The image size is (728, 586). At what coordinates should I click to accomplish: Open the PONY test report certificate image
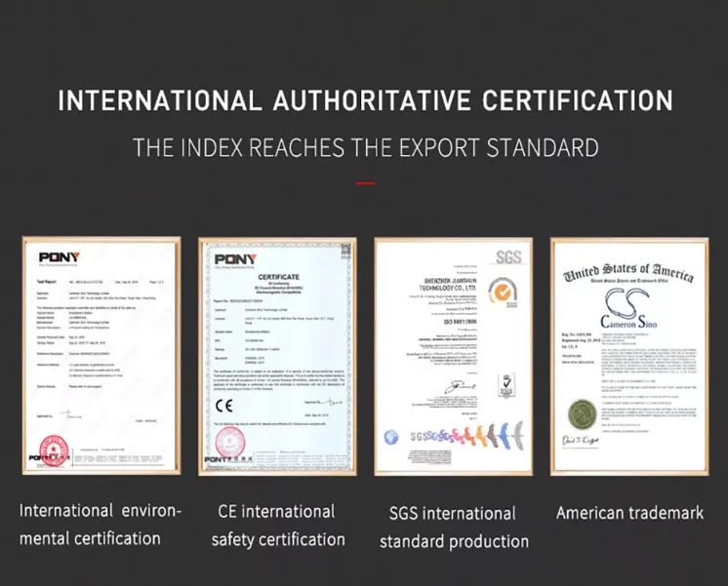[102, 356]
